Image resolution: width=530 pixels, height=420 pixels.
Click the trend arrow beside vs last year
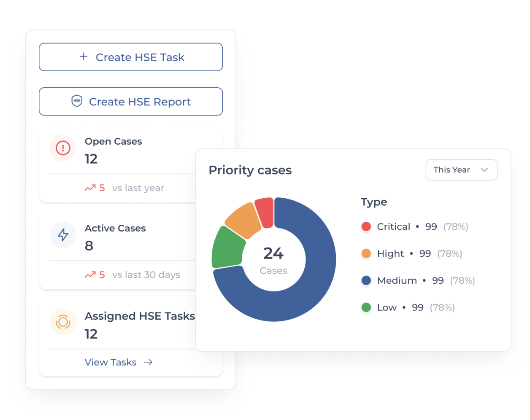(x=90, y=188)
